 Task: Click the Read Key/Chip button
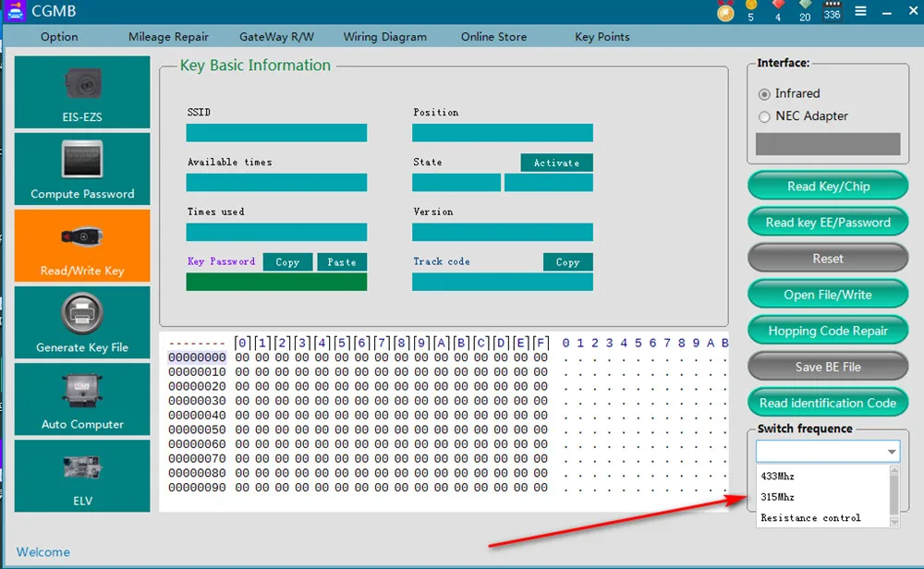pyautogui.click(x=828, y=187)
